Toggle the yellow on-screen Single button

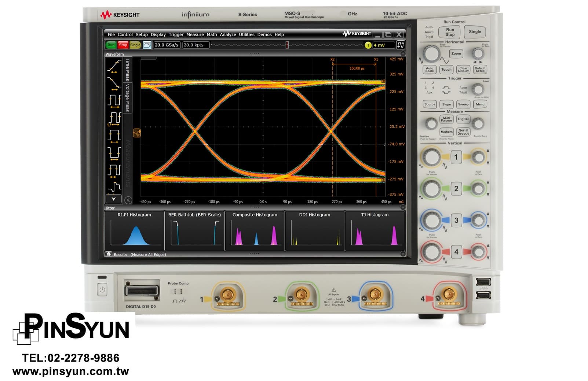tap(135, 45)
